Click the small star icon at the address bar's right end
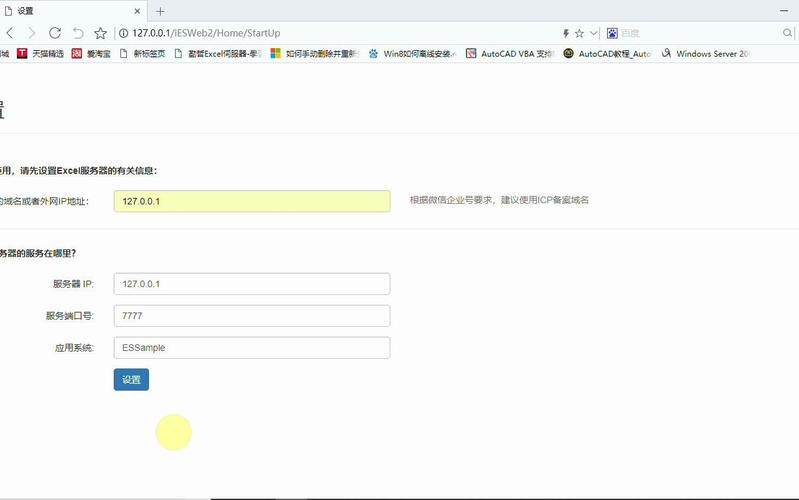799x500 pixels. (x=579, y=33)
